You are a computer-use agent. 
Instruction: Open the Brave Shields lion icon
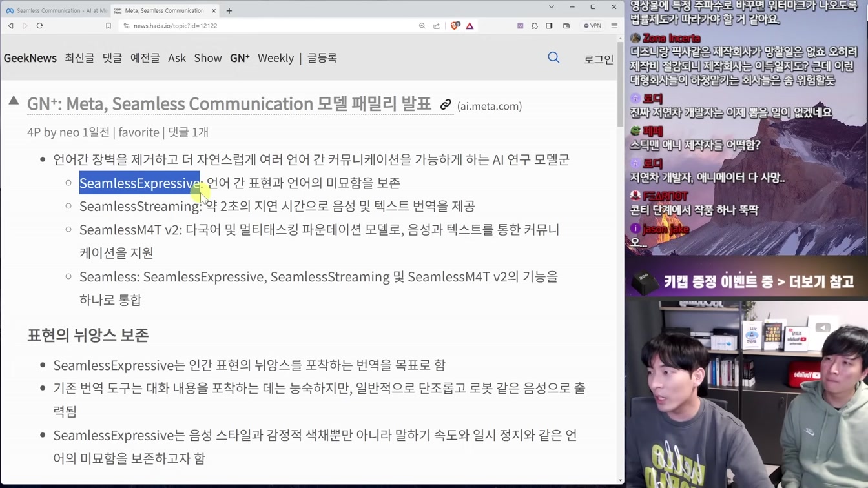455,26
